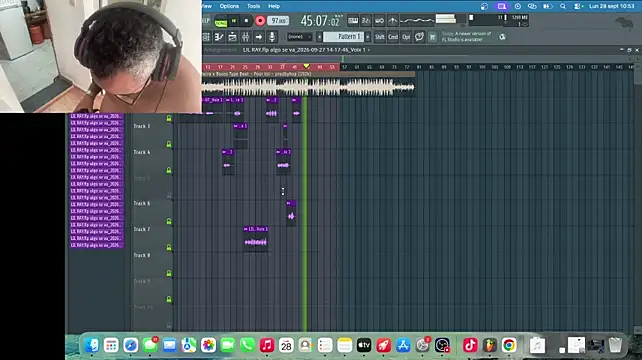Select the Track 6 header label

point(142,203)
